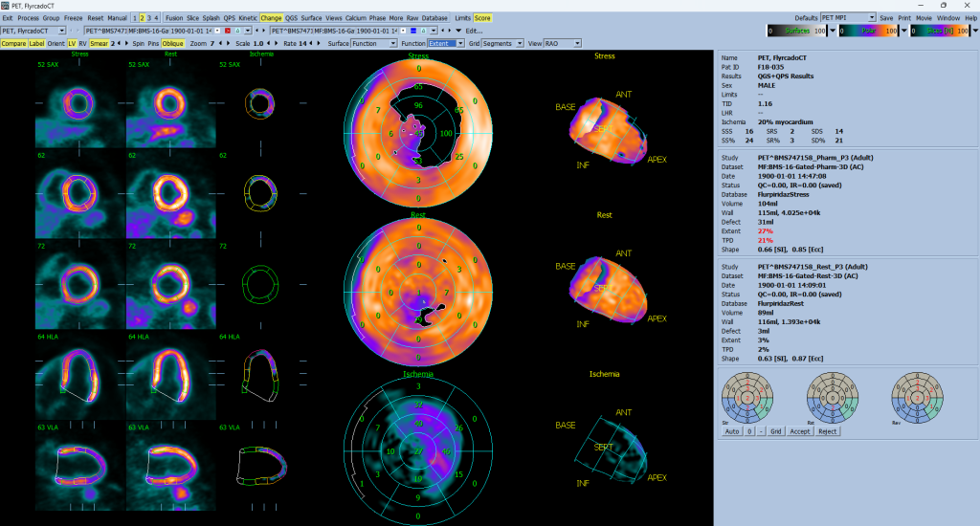
Task: Open the Surfaces color scale dropdown arrow
Action: (833, 31)
